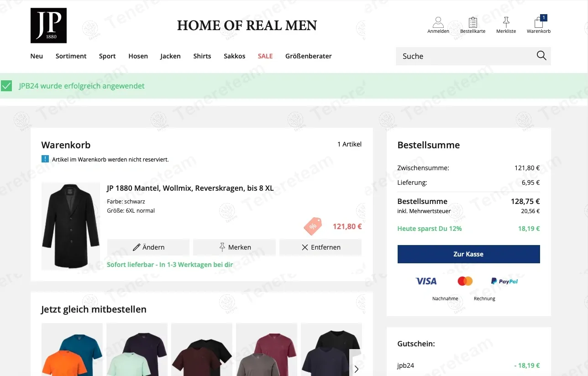Click the discount percent tag icon

[313, 226]
